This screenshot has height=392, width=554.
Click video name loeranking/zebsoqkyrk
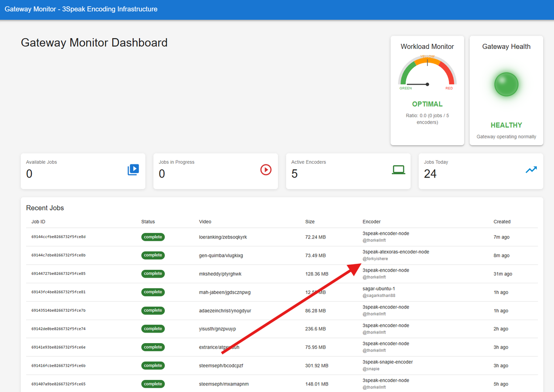(x=223, y=237)
